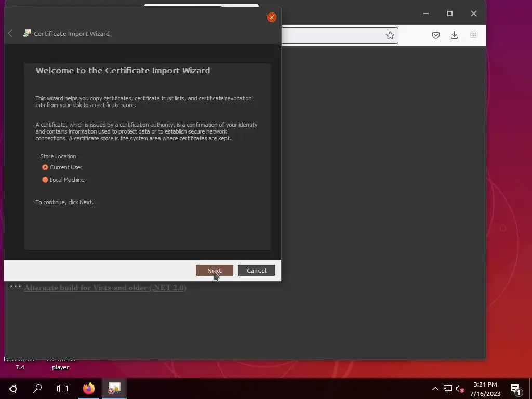Open the Pocket save icon in Firefox

pyautogui.click(x=436, y=35)
